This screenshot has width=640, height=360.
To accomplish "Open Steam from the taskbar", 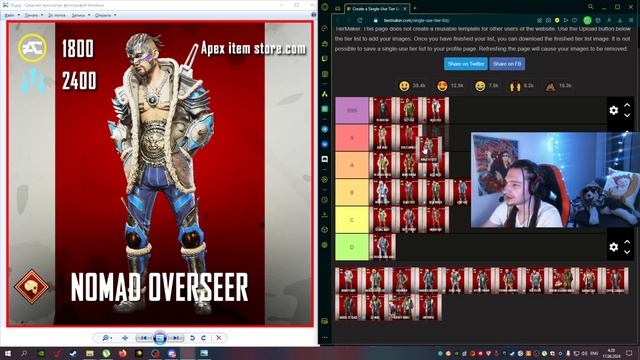I will coord(73,353).
